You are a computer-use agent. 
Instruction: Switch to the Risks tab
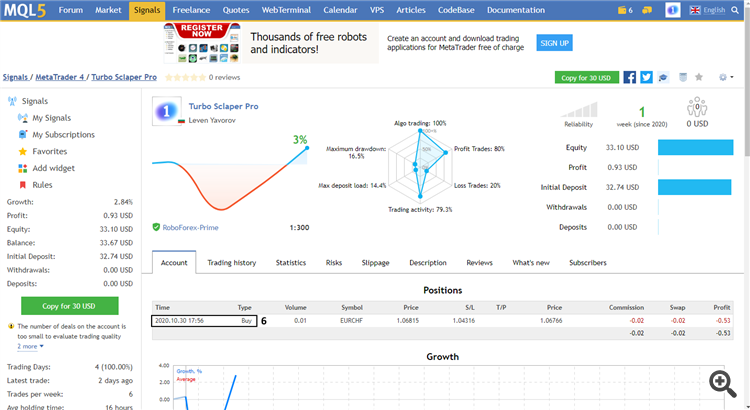334,263
